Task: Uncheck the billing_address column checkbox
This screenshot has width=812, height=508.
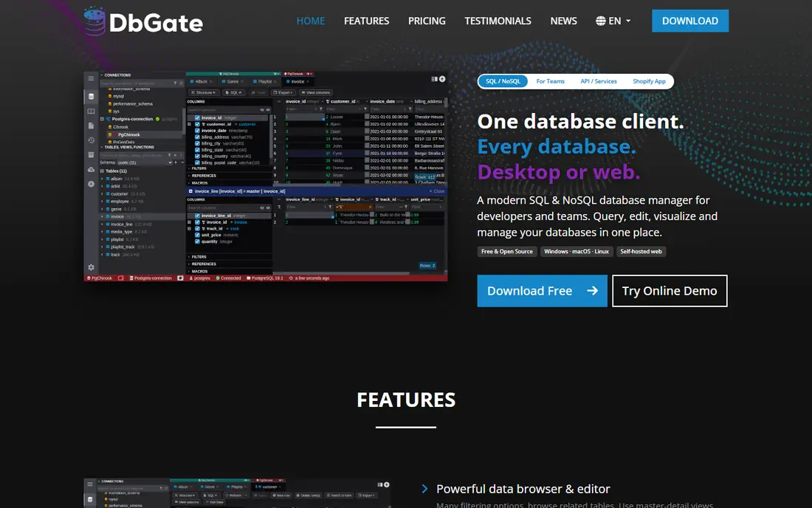Action: pyautogui.click(x=197, y=137)
